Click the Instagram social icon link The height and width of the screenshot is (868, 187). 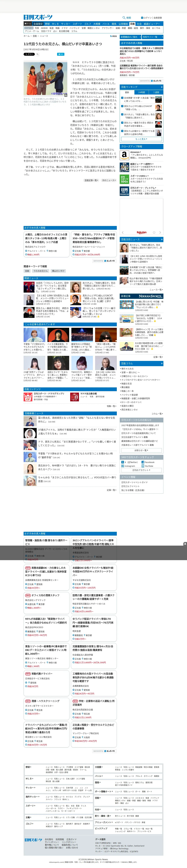[128, 466]
